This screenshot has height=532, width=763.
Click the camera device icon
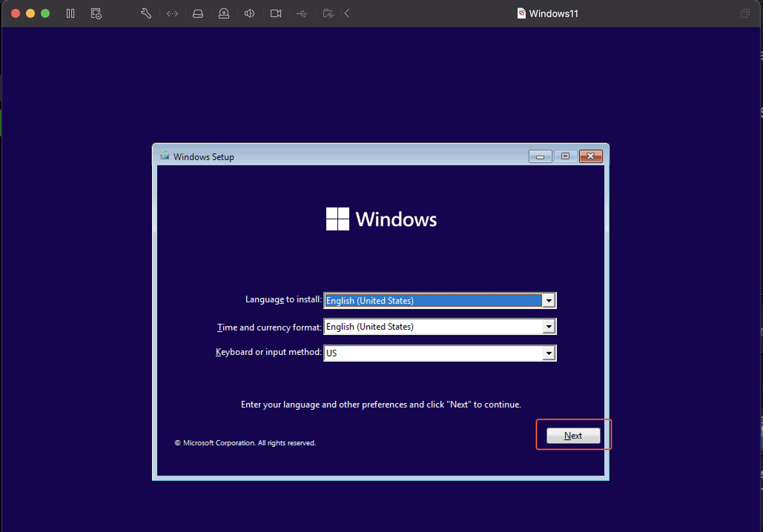click(x=276, y=14)
